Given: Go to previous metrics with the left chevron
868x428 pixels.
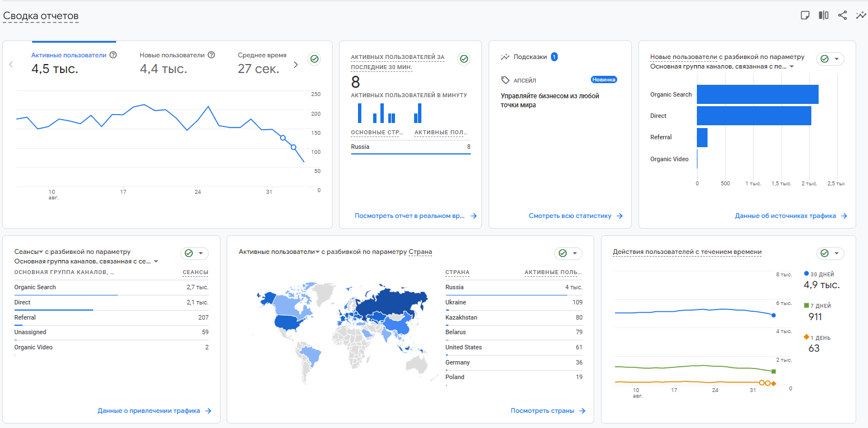Looking at the screenshot, I should click(x=11, y=65).
